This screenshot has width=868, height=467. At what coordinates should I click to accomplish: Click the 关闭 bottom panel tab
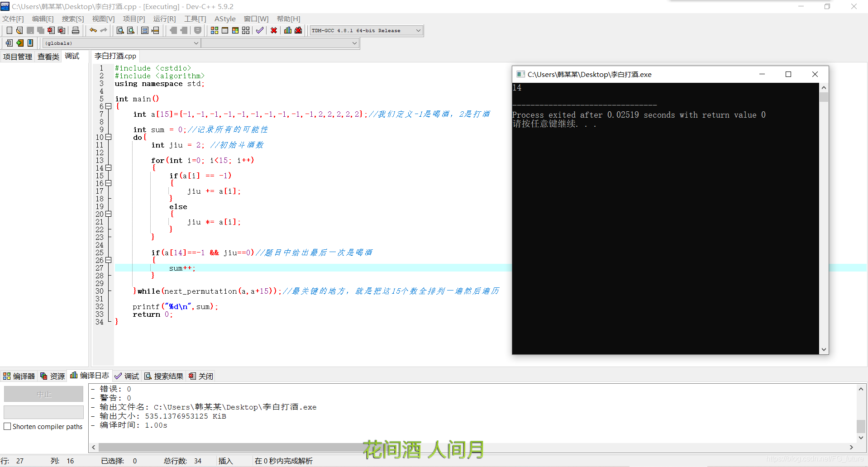point(201,376)
